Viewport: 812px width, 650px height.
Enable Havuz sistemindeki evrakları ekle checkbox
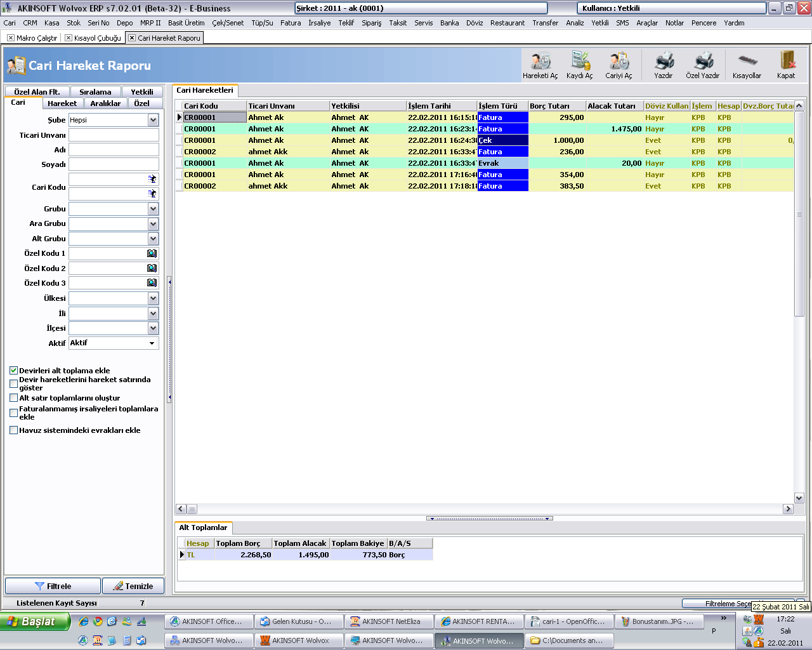13,430
